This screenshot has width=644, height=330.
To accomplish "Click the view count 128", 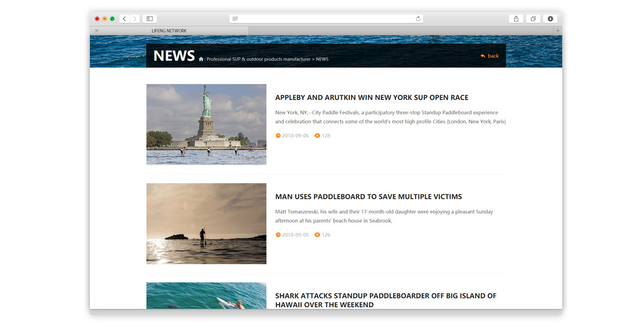I will [x=326, y=135].
